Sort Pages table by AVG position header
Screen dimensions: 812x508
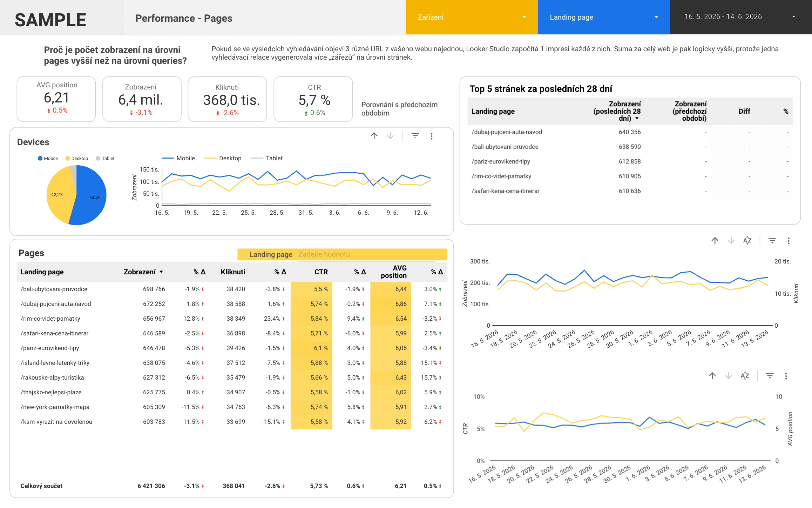click(x=394, y=272)
